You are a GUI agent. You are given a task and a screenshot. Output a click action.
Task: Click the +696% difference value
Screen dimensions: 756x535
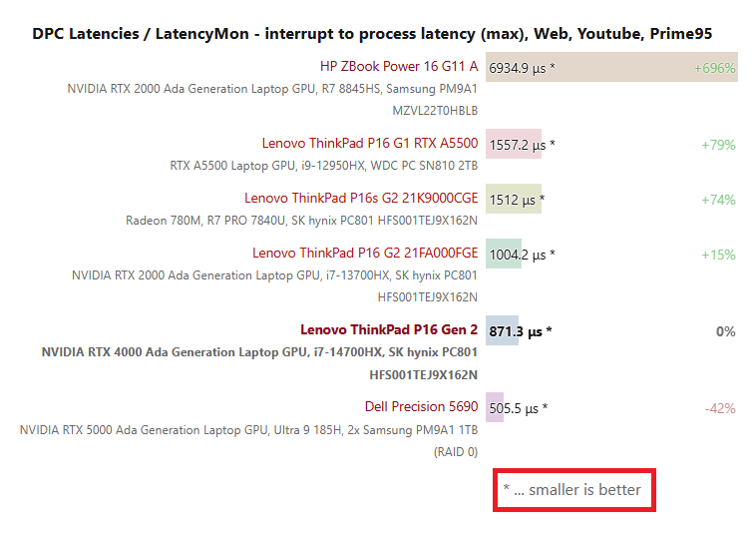714,68
